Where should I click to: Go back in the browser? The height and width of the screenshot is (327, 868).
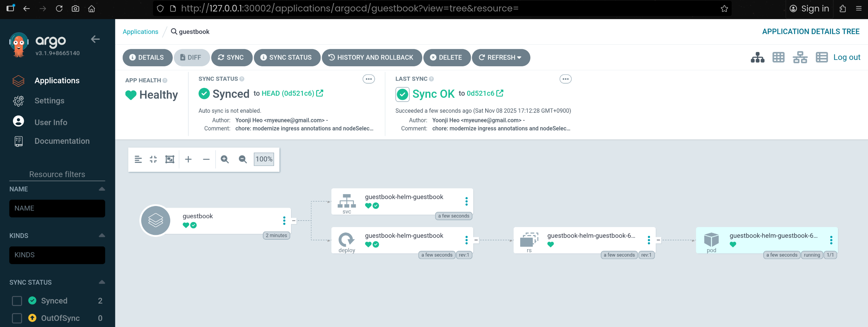27,8
